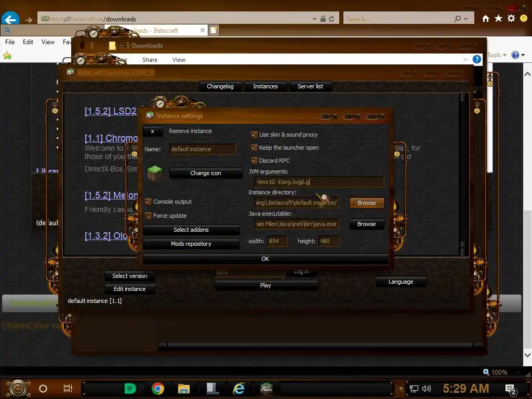Viewport: 532px width, 399px height.
Task: Toggle Keep the launcher open checkbox
Action: tap(254, 148)
